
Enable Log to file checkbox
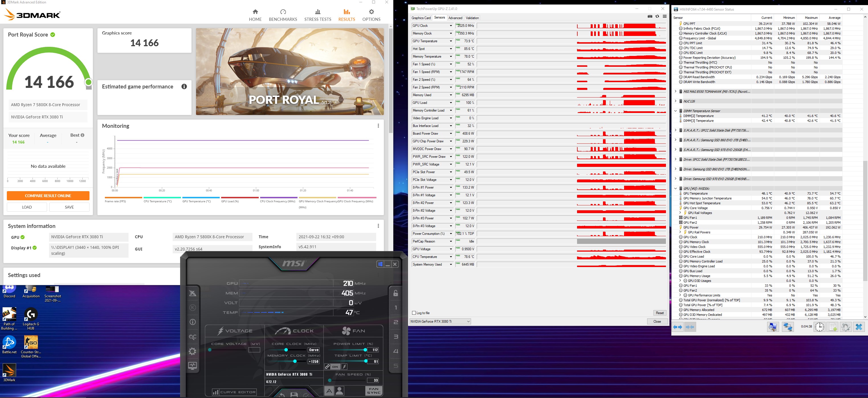[414, 313]
